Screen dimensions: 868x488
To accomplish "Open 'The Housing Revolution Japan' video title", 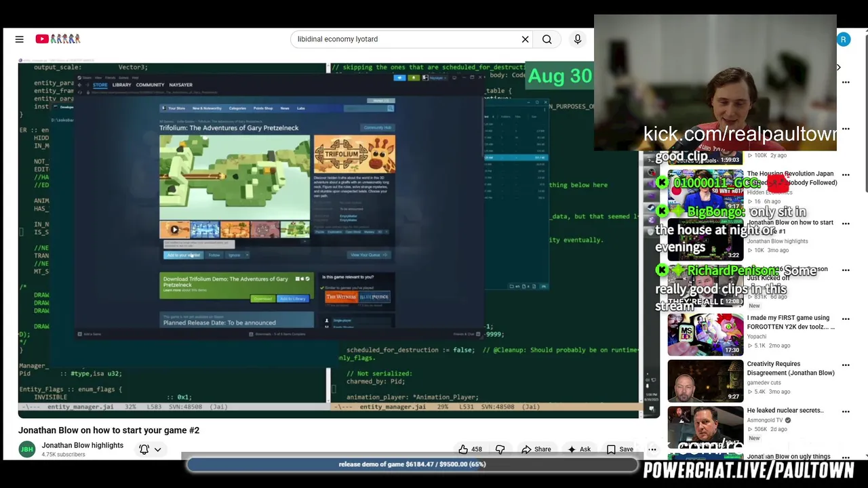I will tap(792, 178).
